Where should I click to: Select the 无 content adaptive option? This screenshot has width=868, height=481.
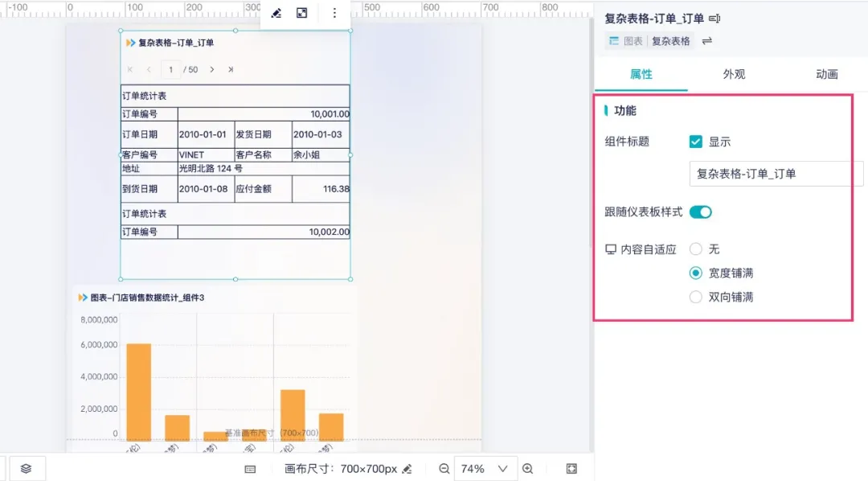[x=696, y=249]
